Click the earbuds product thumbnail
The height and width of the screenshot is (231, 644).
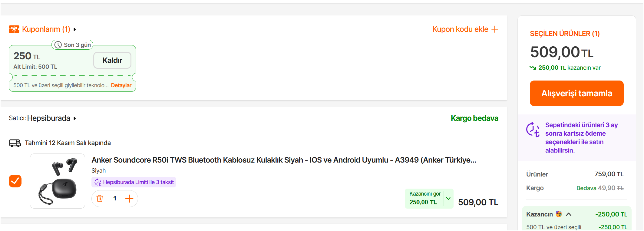[x=58, y=181]
